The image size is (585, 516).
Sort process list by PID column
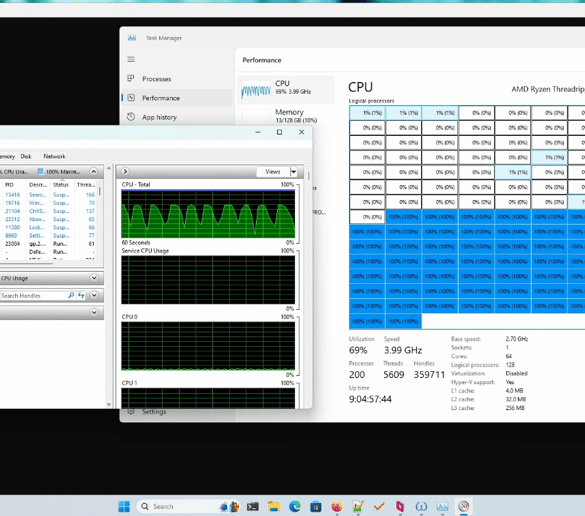pyautogui.click(x=9, y=185)
